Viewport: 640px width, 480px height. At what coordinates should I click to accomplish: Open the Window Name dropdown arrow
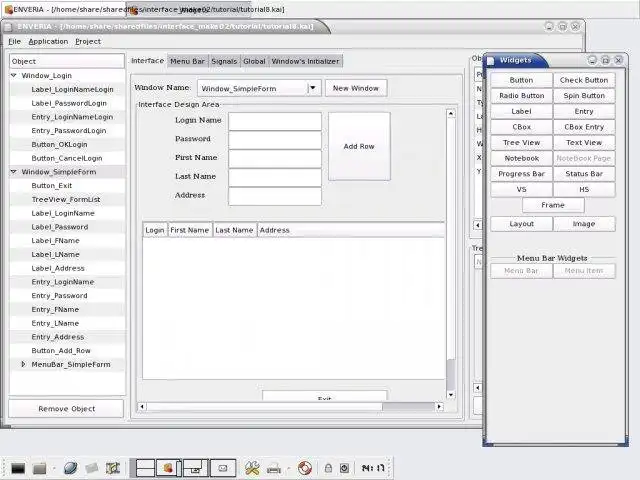[313, 88]
